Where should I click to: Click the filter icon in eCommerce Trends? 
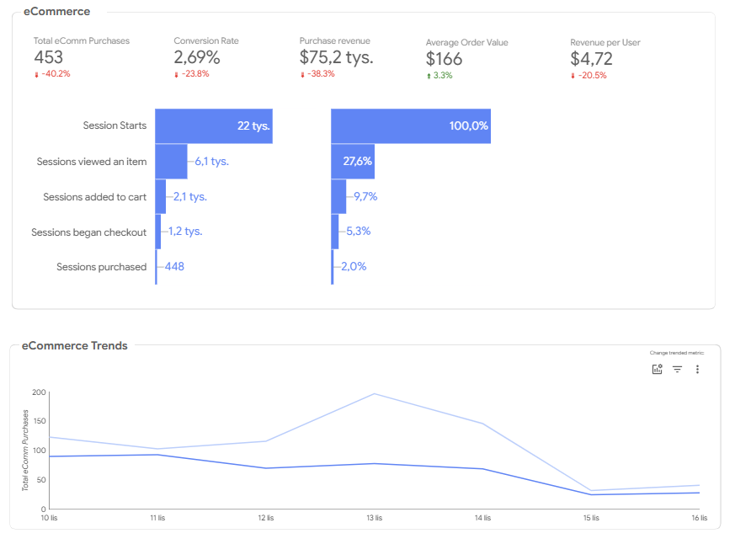678,369
